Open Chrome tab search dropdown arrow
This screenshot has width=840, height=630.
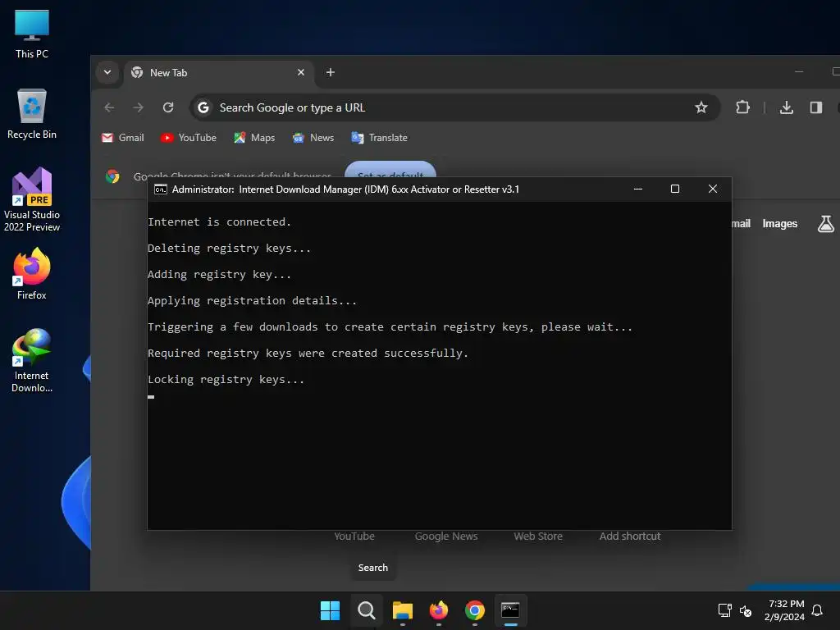[107, 72]
